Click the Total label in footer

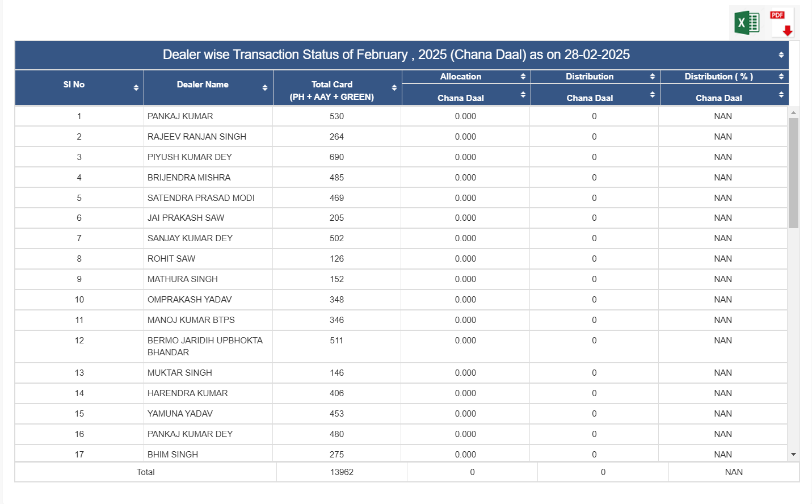point(145,472)
